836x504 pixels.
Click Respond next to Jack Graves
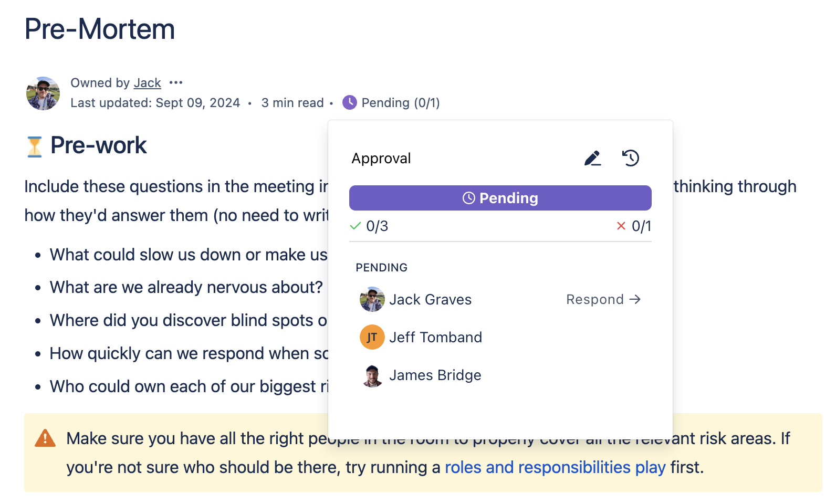click(x=603, y=299)
